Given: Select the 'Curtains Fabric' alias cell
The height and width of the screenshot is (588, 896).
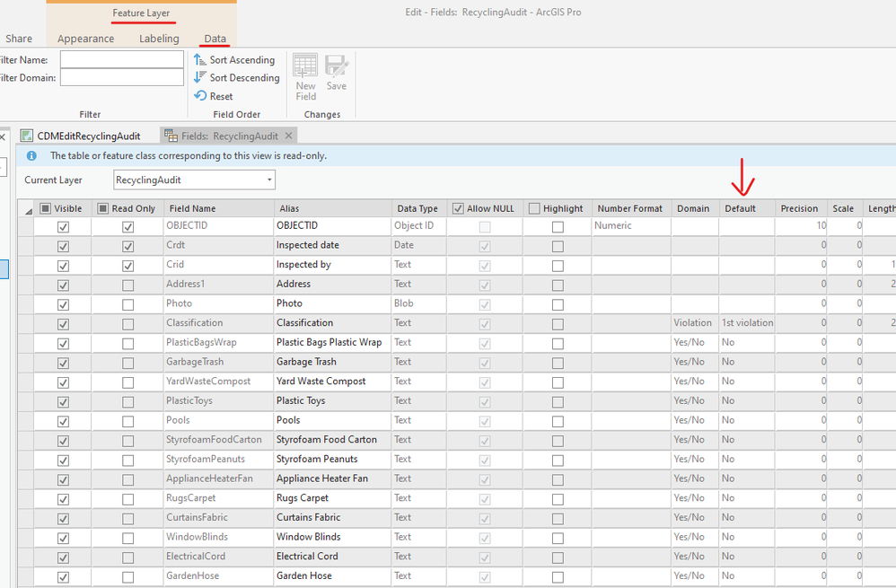Looking at the screenshot, I should pos(332,517).
